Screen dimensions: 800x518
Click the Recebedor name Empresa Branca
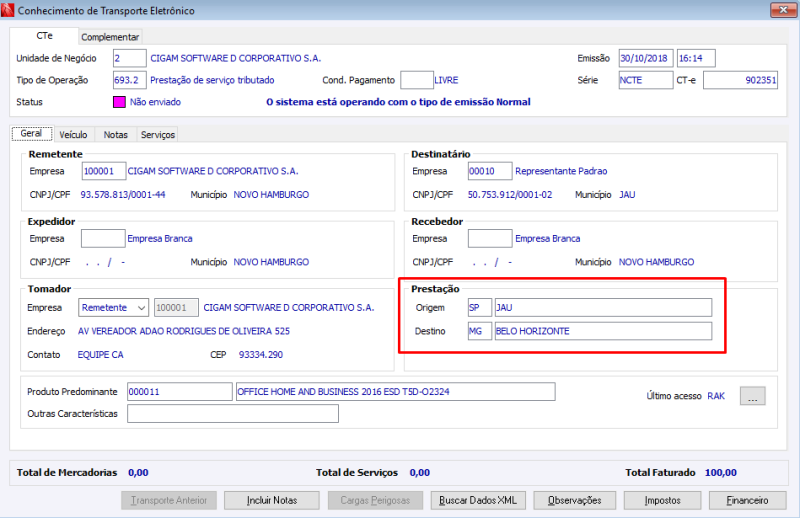click(547, 238)
